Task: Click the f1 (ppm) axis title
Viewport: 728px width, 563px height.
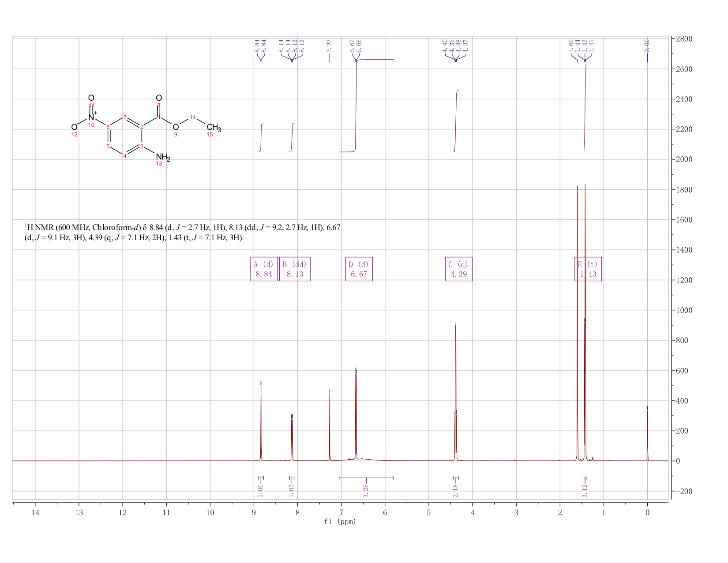Action: tap(339, 521)
